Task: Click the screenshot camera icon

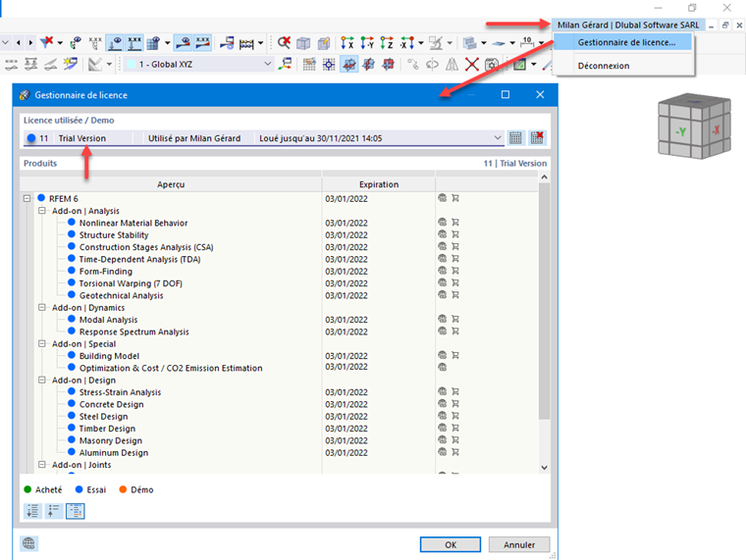Action: coord(492,64)
